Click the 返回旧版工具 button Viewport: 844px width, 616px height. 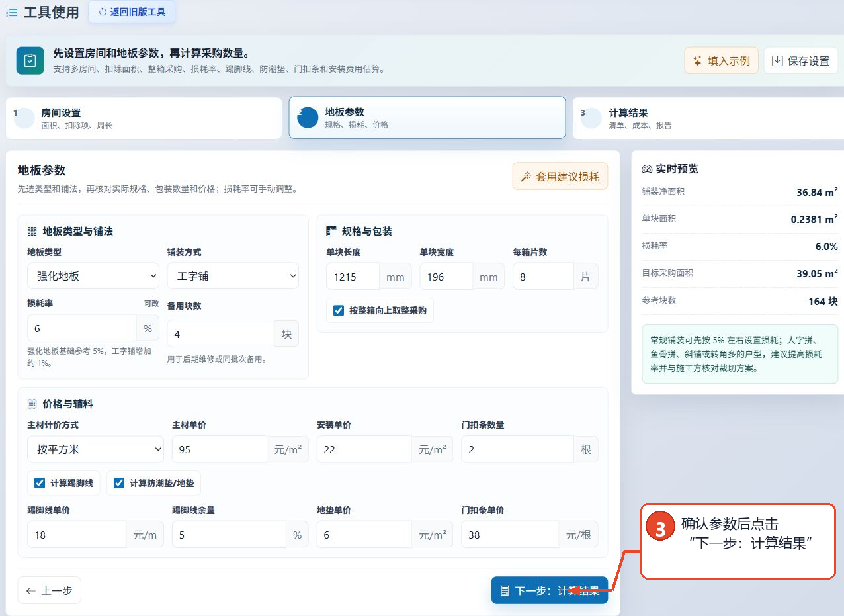pos(132,12)
